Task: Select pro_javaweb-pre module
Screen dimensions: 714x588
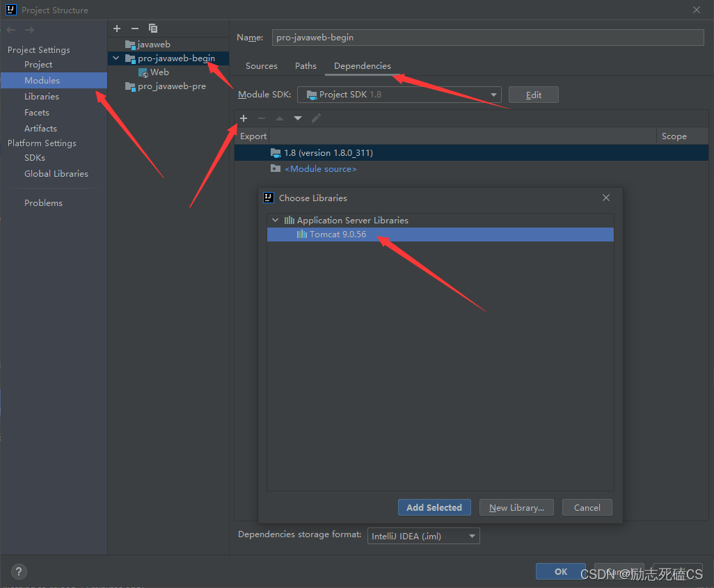Action: (168, 86)
